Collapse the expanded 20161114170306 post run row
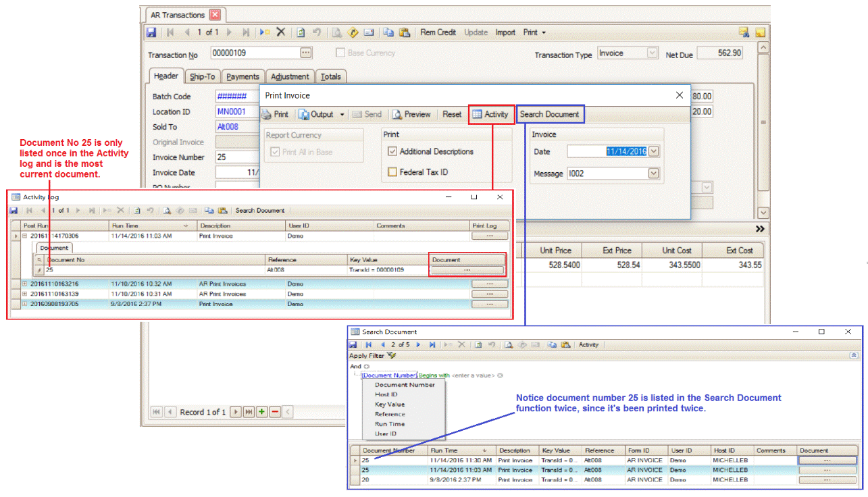Image resolution: width=868 pixels, height=497 pixels. click(x=25, y=236)
